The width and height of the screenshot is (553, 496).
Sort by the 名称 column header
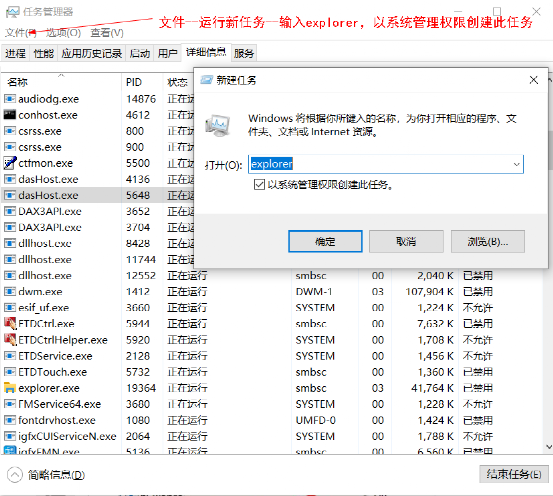click(61, 82)
